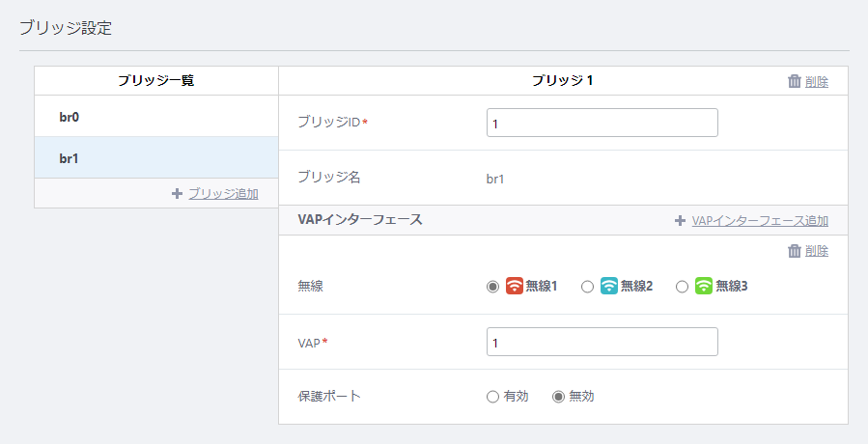The image size is (868, 444).
Task: Click the plus icon beside ブリッジ追加
Action: 177,194
